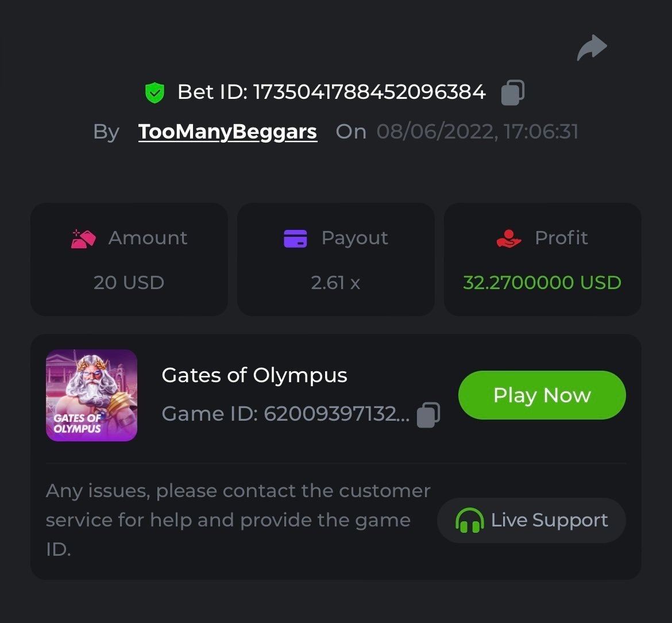
Task: Click the truncated Game ID text
Action: 285,414
